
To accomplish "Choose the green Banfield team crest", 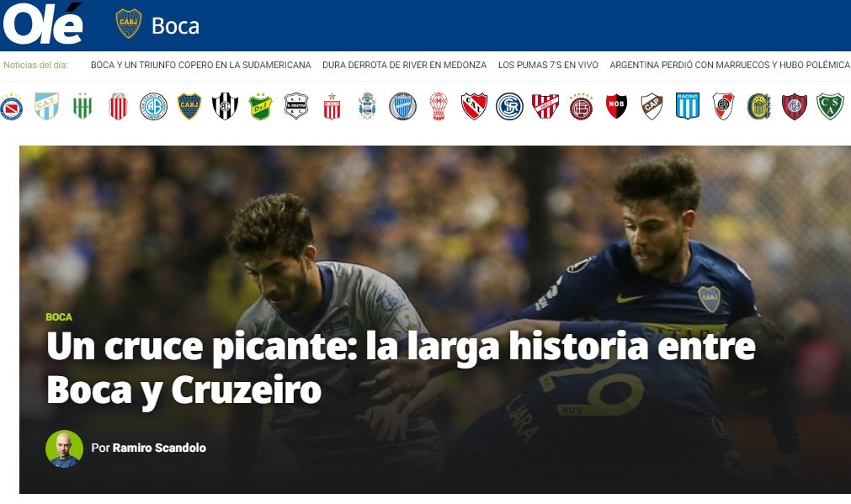I will [82, 106].
